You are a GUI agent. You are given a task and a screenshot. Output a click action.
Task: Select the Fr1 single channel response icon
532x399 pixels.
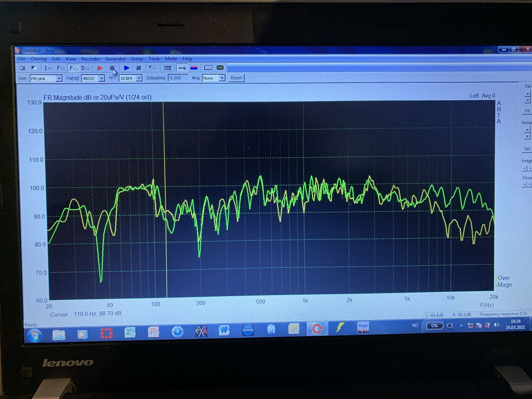point(74,68)
